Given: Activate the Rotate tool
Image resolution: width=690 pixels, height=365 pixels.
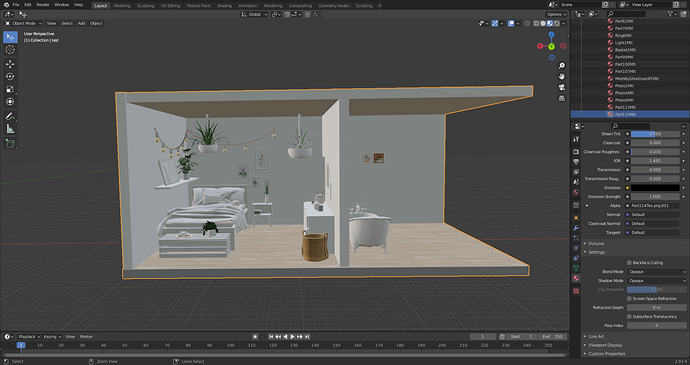Looking at the screenshot, I should point(10,77).
